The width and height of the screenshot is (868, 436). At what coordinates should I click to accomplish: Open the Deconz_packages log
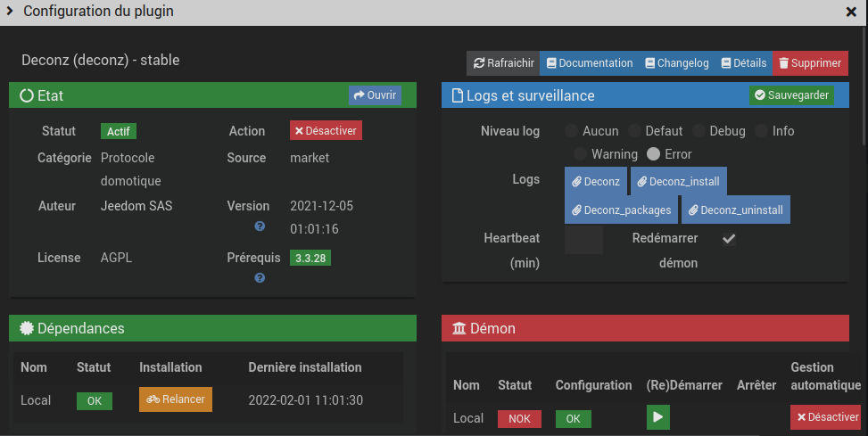coord(621,210)
